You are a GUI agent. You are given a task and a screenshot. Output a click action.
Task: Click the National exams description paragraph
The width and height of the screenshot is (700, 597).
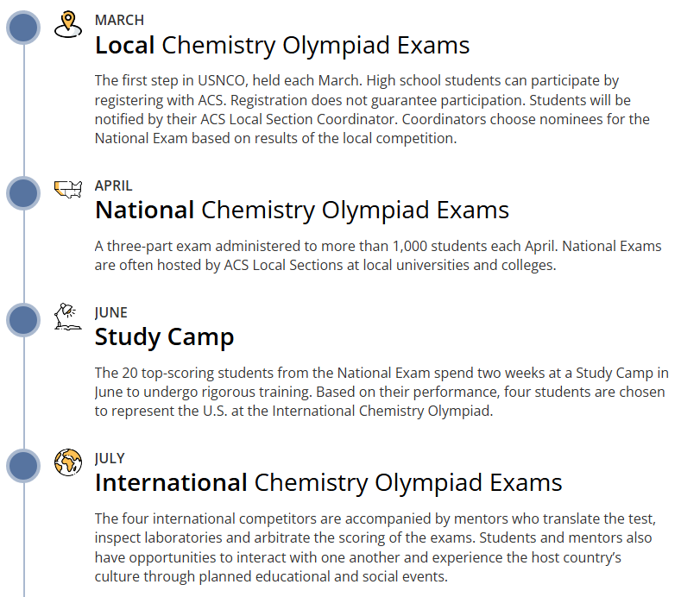[378, 255]
